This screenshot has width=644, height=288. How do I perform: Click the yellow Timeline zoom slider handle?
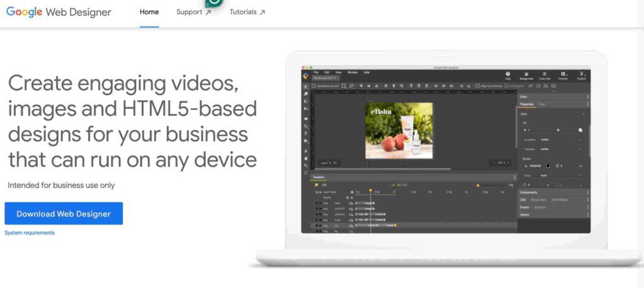478,186
